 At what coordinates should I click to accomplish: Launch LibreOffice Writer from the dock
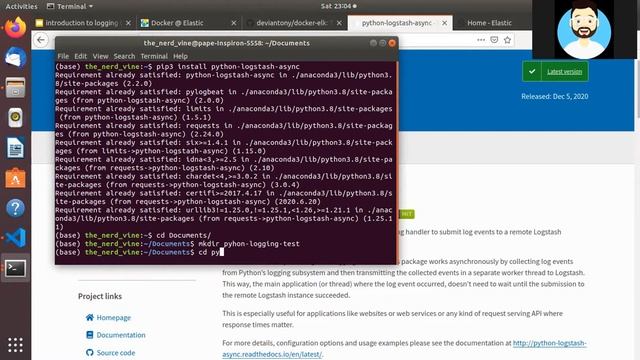pyautogui.click(x=16, y=148)
